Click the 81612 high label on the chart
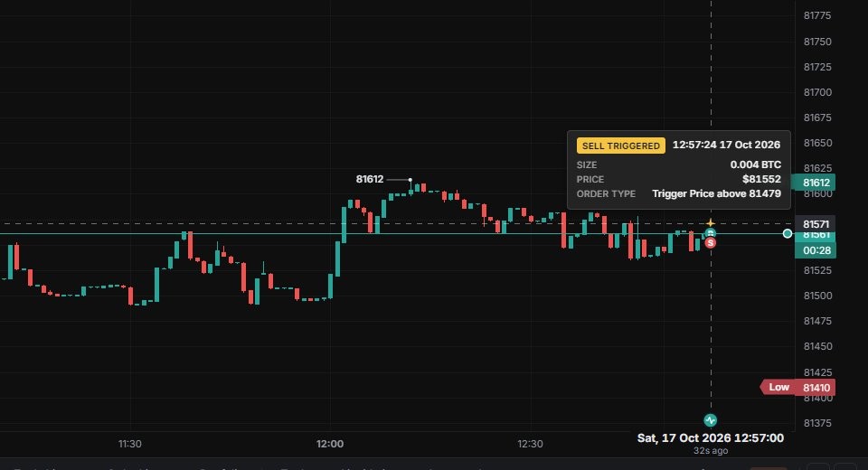 370,179
